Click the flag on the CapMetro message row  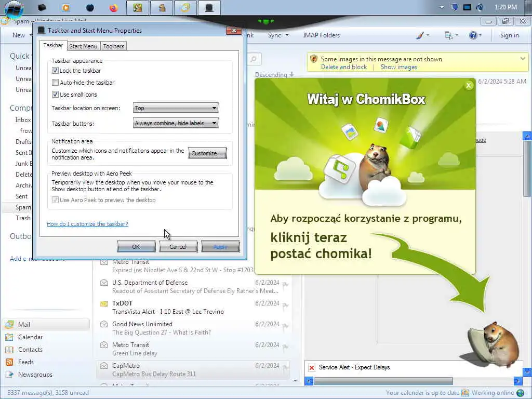285,367
